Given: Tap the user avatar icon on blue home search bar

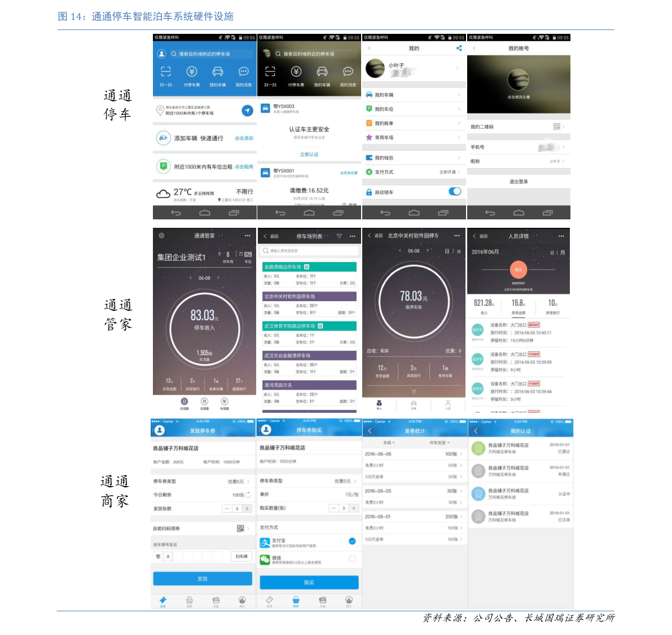Looking at the screenshot, I should click(x=161, y=54).
